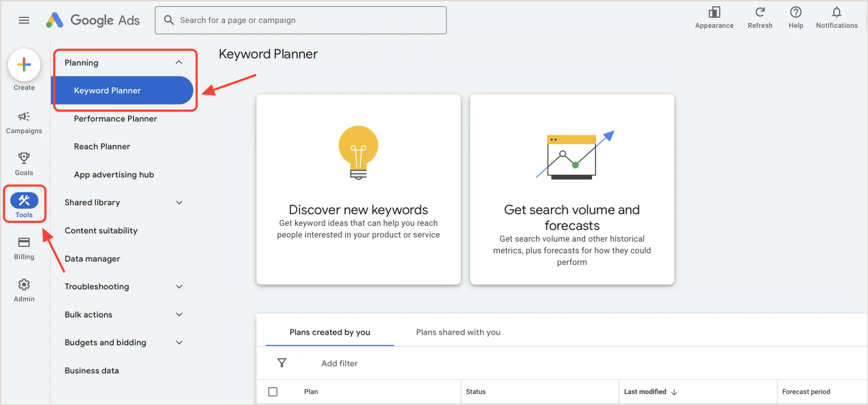868x405 pixels.
Task: Expand the Shared library section
Action: (x=179, y=202)
